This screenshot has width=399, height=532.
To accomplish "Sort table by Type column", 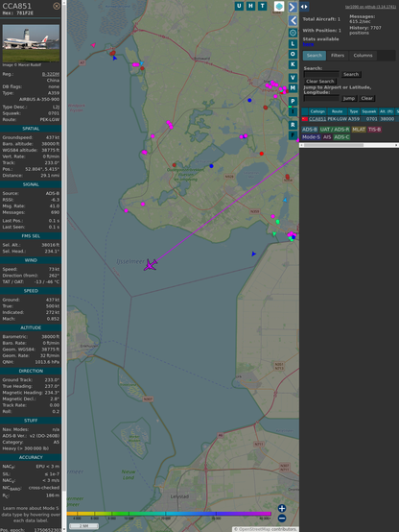I will click(x=354, y=111).
